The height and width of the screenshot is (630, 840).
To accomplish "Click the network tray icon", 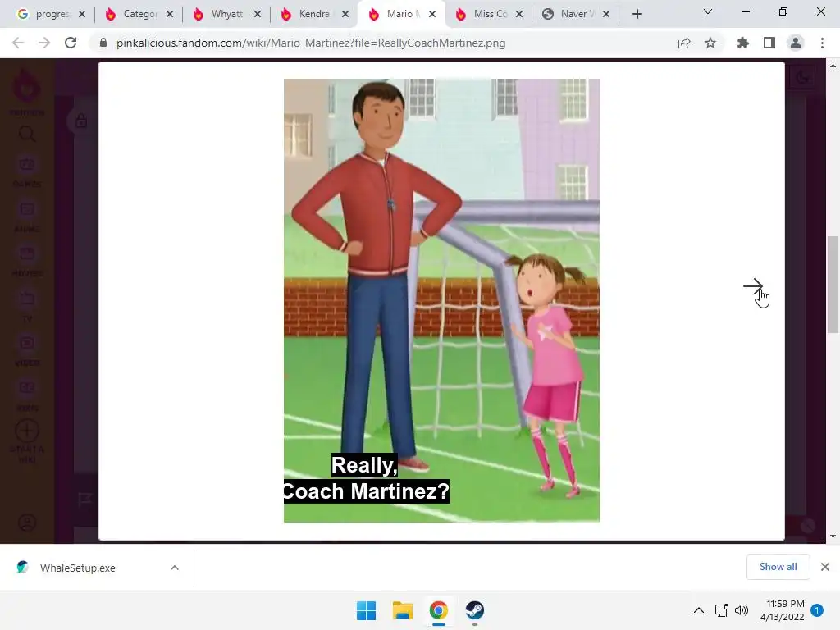I will coord(721,610).
